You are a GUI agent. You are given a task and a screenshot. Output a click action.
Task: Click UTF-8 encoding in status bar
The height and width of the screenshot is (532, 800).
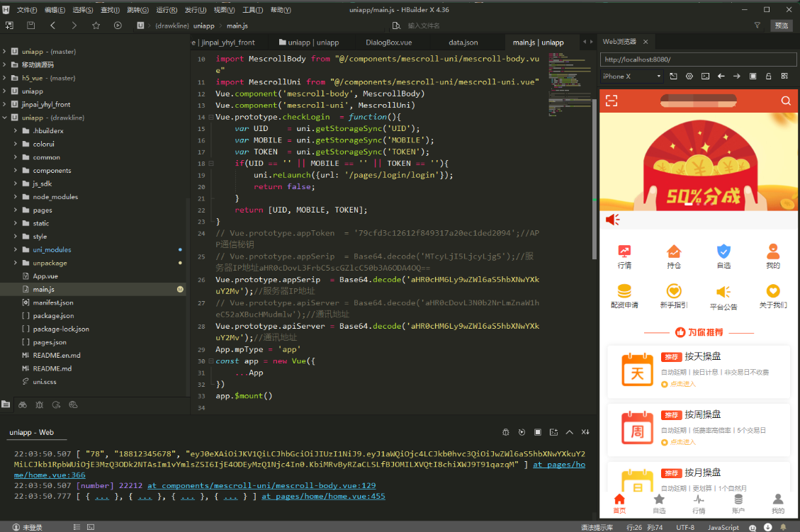point(685,528)
